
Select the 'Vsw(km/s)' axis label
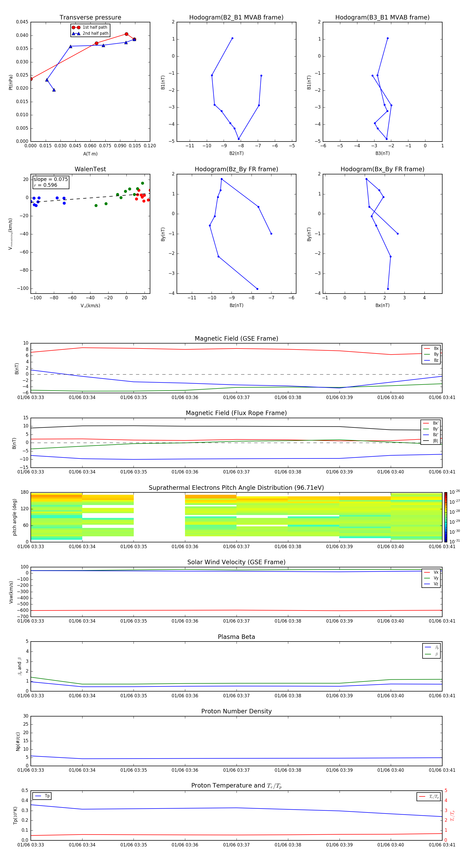11,592
